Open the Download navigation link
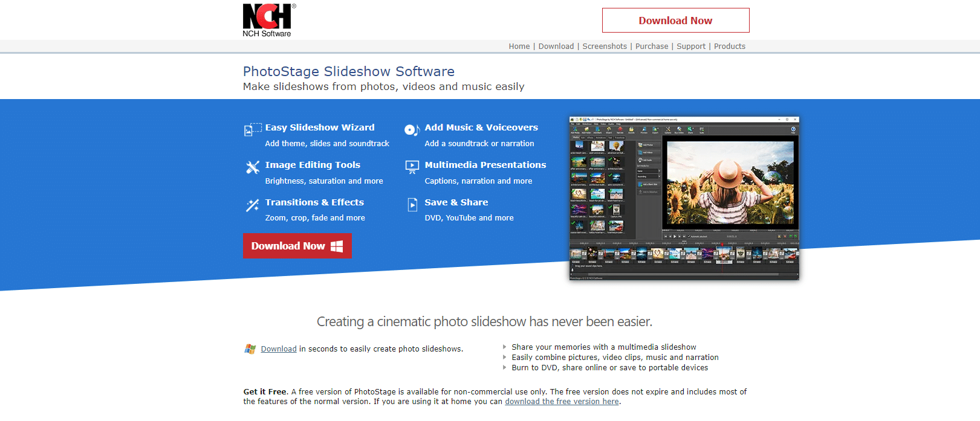The width and height of the screenshot is (980, 421). 556,47
